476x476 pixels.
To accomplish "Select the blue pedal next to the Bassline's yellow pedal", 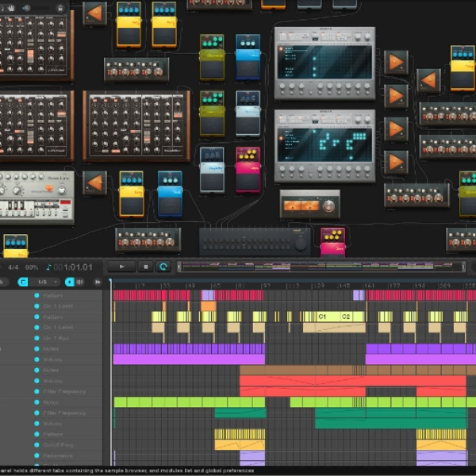I will [170, 194].
